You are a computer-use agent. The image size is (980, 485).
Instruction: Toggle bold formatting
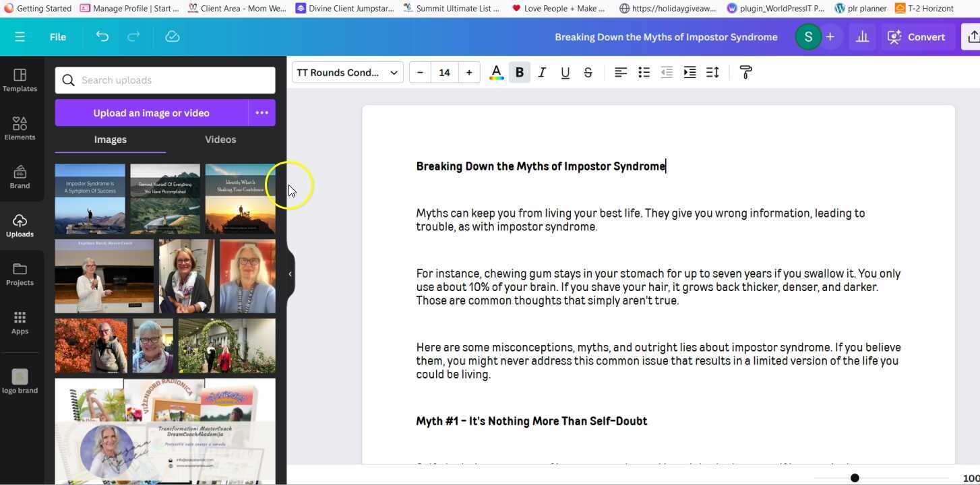(x=520, y=73)
